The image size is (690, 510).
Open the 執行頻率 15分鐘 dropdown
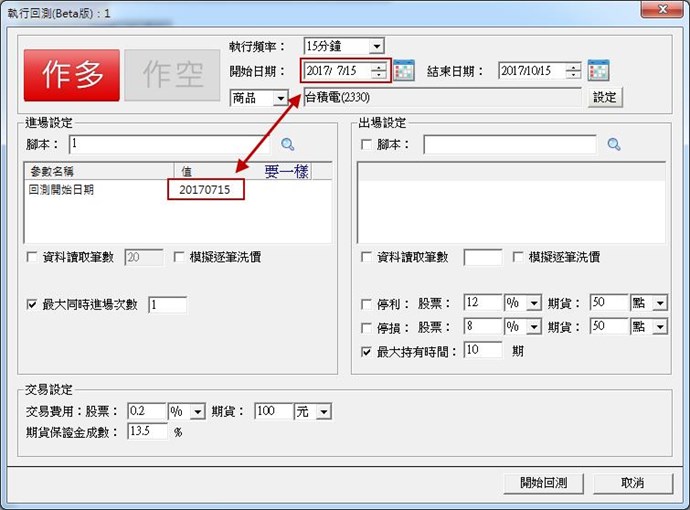[376, 46]
